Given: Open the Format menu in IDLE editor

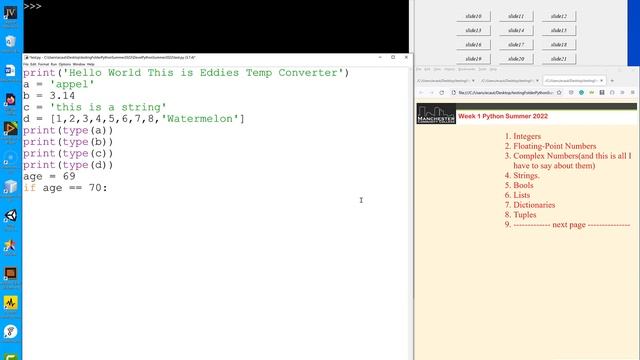Looking at the screenshot, I should click(43, 64).
